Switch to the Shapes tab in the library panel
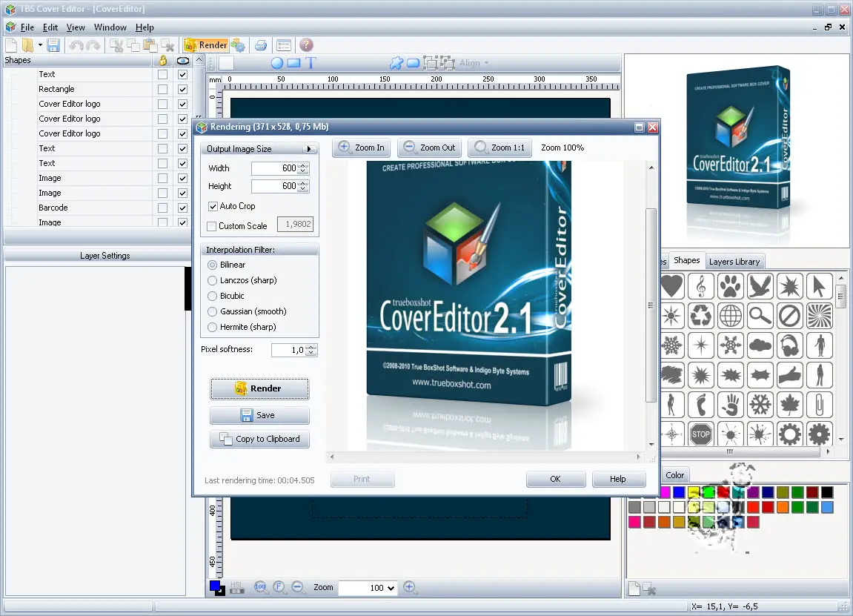 pos(686,261)
